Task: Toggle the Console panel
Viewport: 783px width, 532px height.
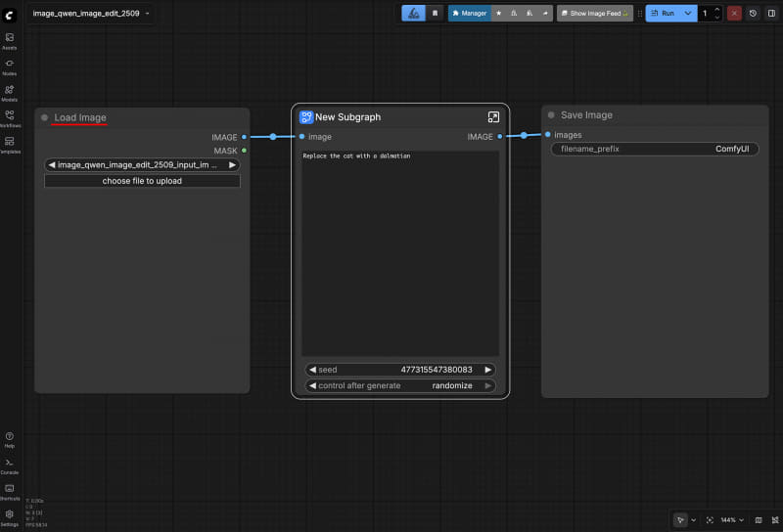Action: [10, 466]
